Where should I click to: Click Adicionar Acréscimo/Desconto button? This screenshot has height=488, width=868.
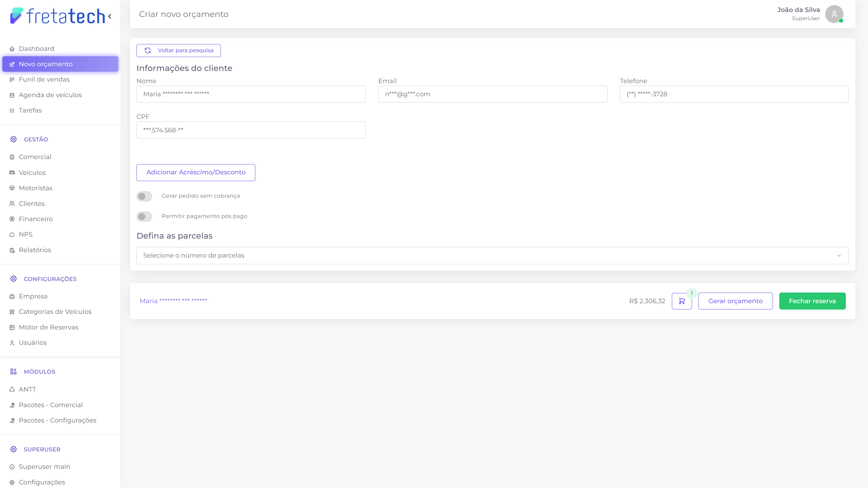click(196, 172)
